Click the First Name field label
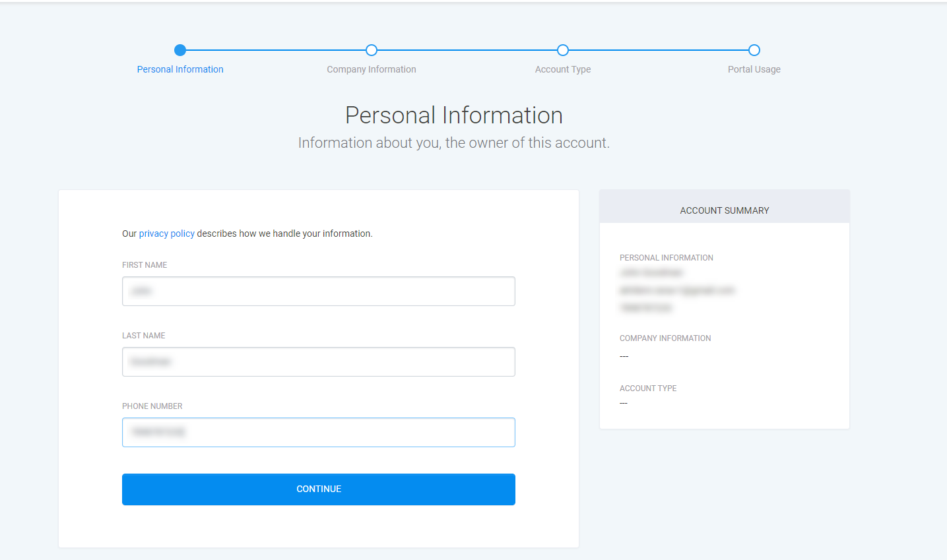Screen dimensions: 947x560 click(x=145, y=265)
